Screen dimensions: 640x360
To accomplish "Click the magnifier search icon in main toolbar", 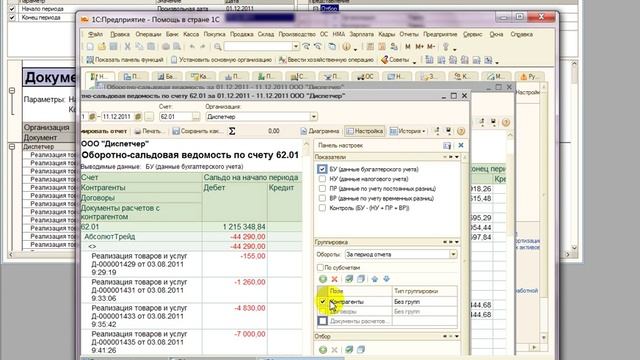I will (218, 47).
